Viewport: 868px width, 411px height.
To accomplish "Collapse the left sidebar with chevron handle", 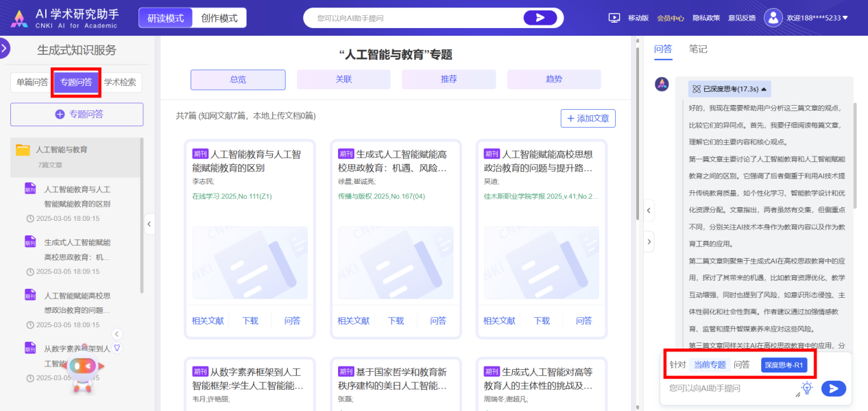I will tap(149, 224).
